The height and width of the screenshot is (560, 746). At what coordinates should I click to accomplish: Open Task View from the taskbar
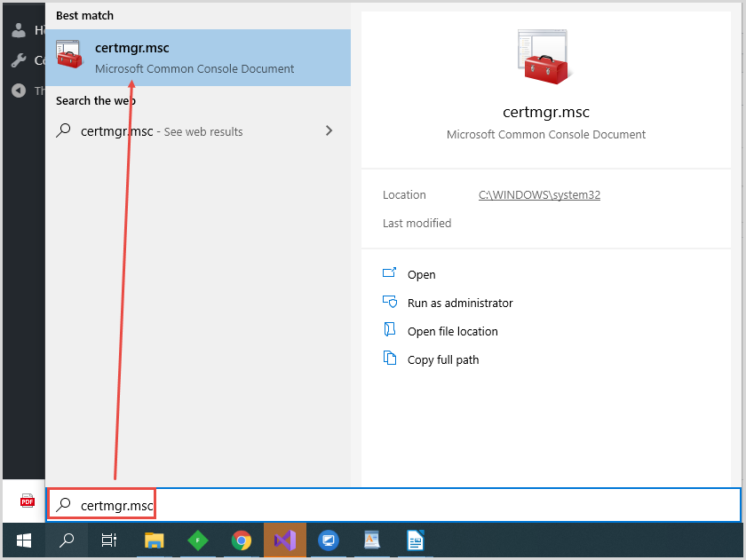109,540
